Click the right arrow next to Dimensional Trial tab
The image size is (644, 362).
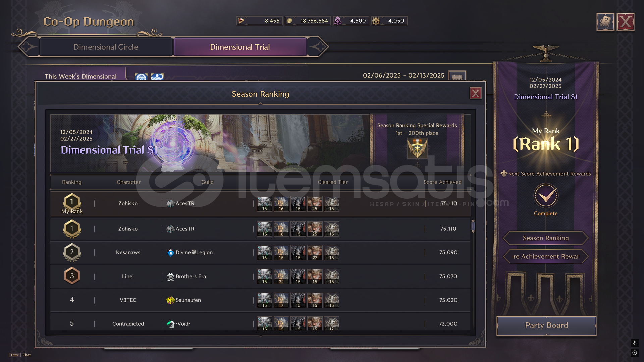click(318, 47)
